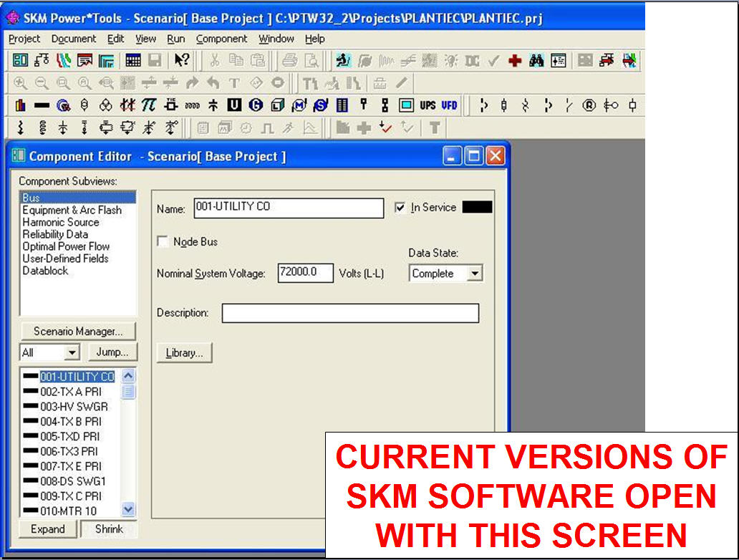739x560 pixels.
Task: Click the Scenario Manager button
Action: coord(77,331)
